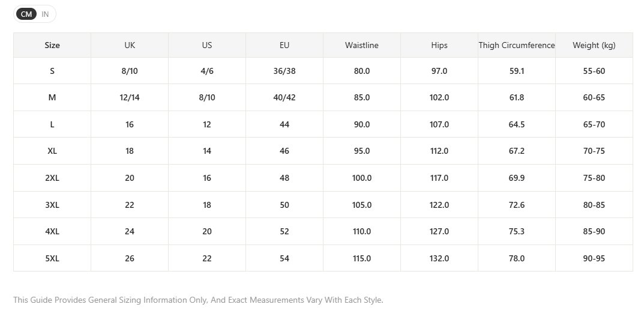Click the Thigh Circumference header
Image resolution: width=644 pixels, height=322 pixels.
click(x=517, y=45)
